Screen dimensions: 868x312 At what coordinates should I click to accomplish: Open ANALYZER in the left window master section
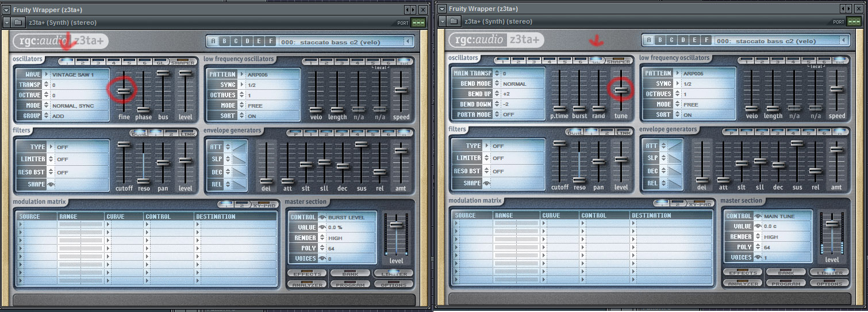pyautogui.click(x=306, y=284)
